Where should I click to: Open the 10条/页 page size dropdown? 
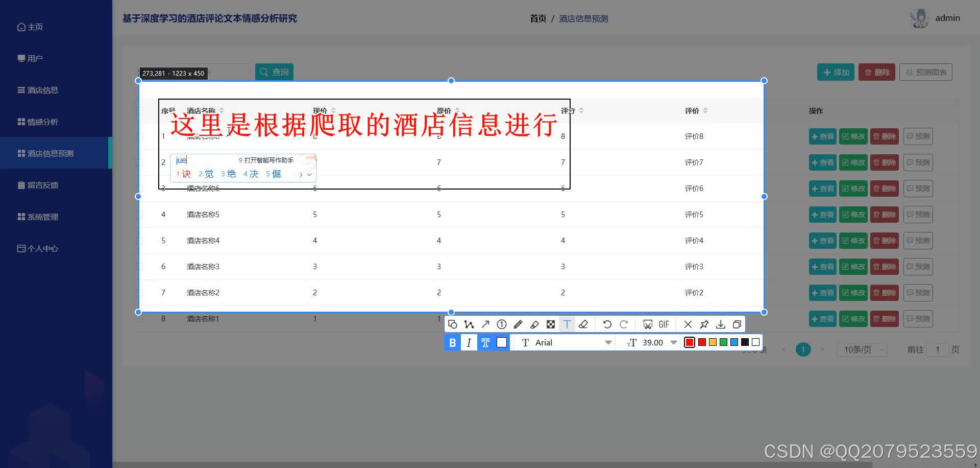[861, 349]
